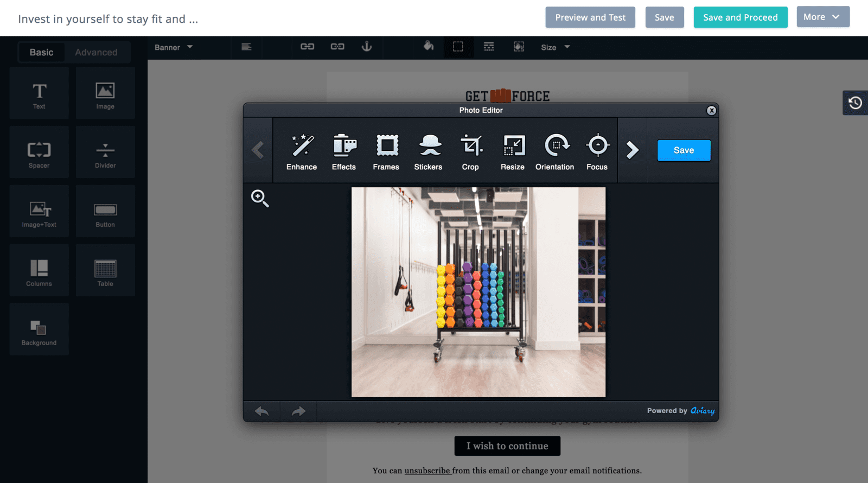Image resolution: width=868 pixels, height=483 pixels.
Task: Follow the unsubscribe link
Action: (x=427, y=471)
